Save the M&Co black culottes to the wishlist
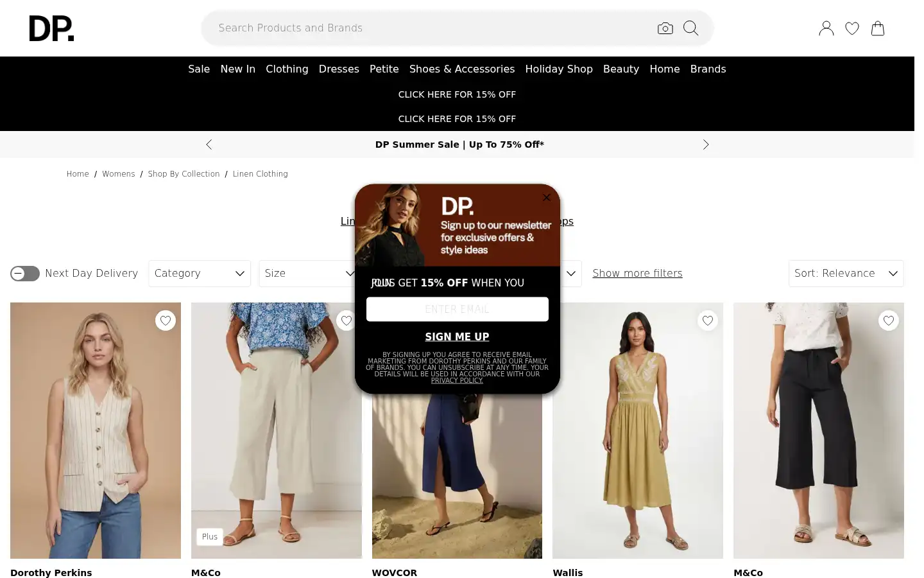The width and height of the screenshot is (924, 578). (x=889, y=320)
